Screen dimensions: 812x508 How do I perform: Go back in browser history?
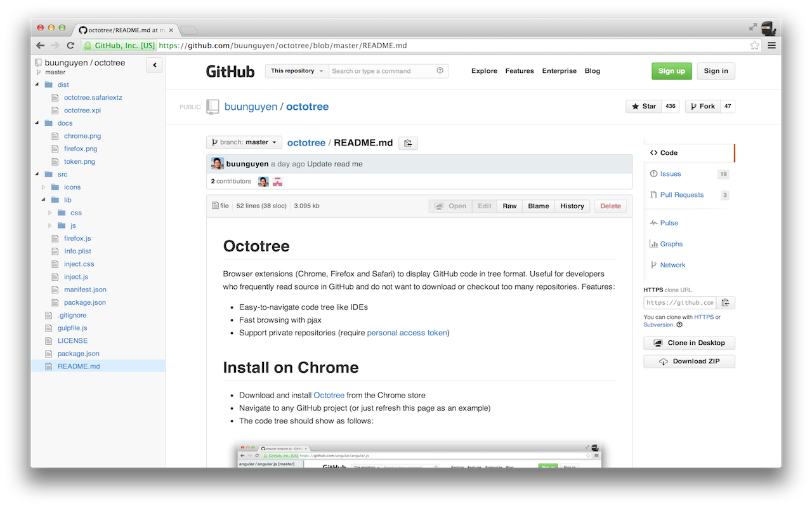click(41, 46)
